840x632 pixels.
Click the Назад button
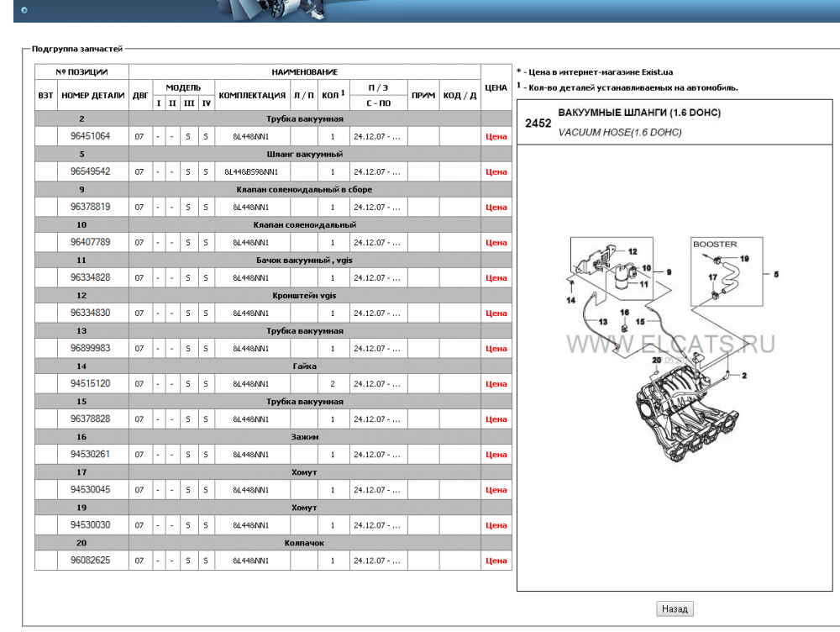pyautogui.click(x=675, y=608)
